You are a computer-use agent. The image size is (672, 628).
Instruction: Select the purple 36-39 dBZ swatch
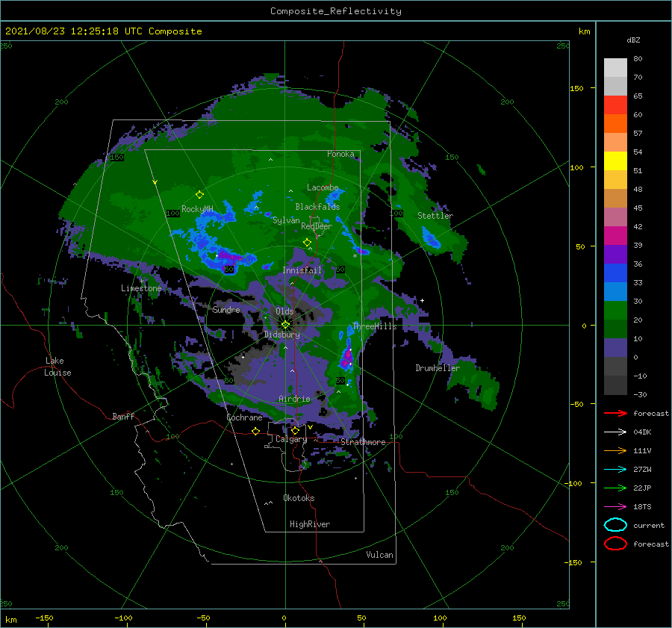click(615, 254)
